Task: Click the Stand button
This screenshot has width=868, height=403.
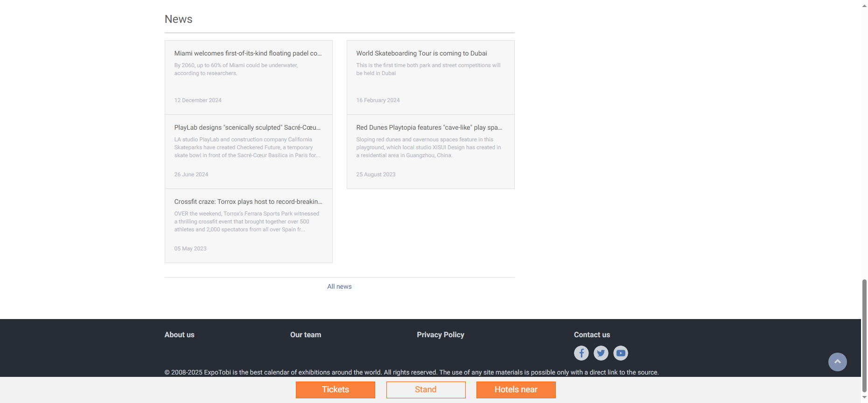Action: (426, 389)
